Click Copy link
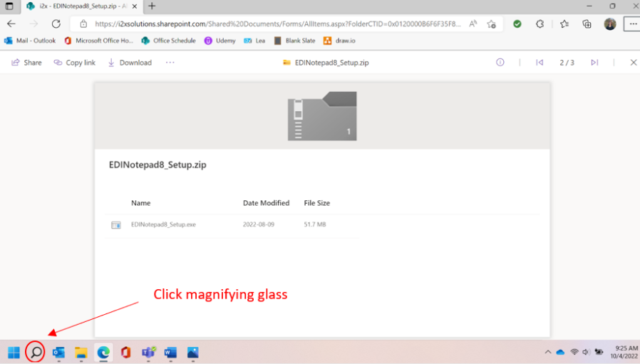Screen dimensions: 640x364 point(75,63)
